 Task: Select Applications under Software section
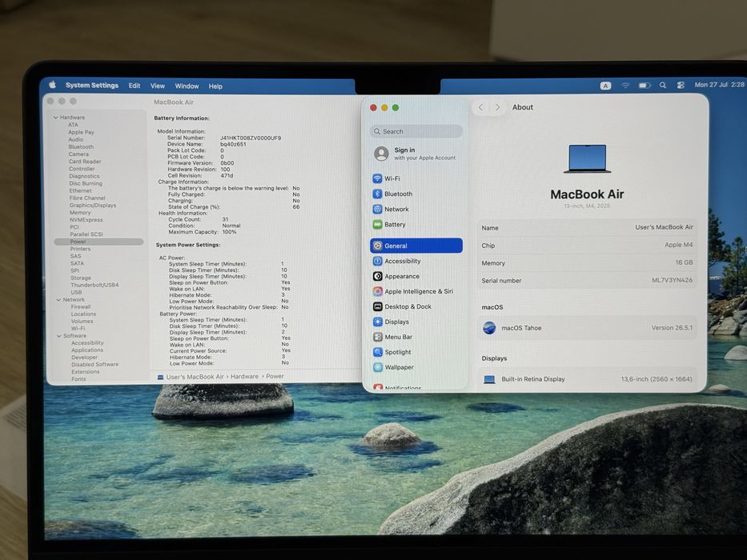87,350
